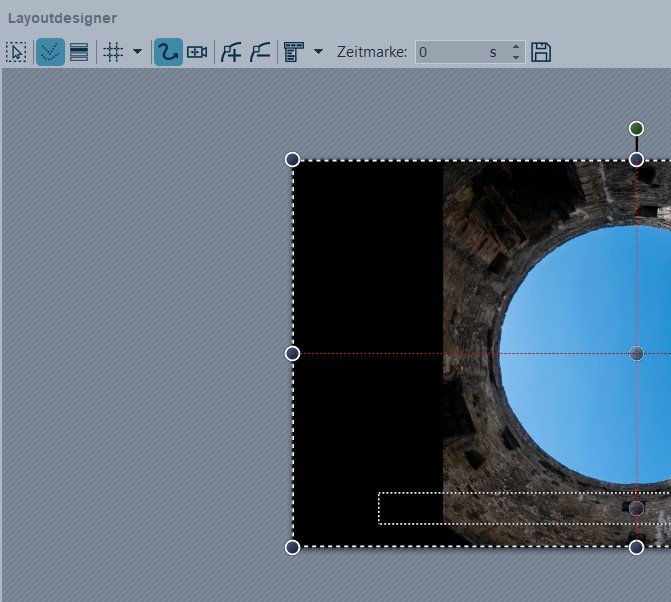671x602 pixels.
Task: Toggle the motion path tool
Action: (x=168, y=52)
